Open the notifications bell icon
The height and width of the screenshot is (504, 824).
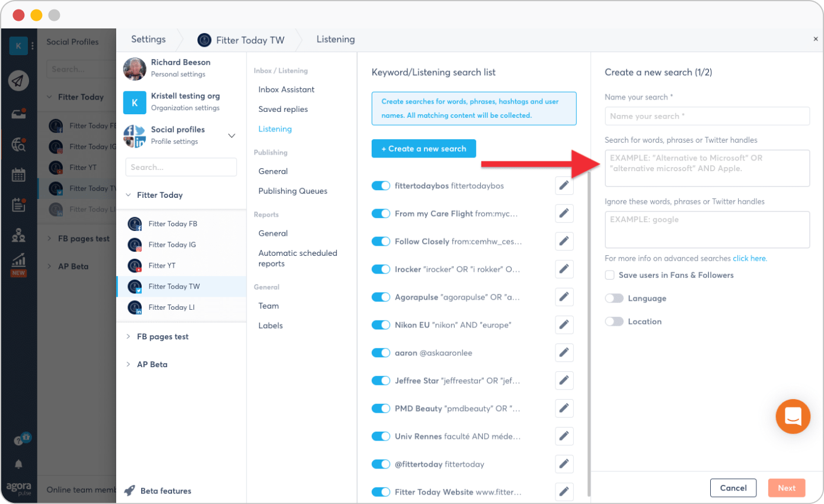(18, 464)
